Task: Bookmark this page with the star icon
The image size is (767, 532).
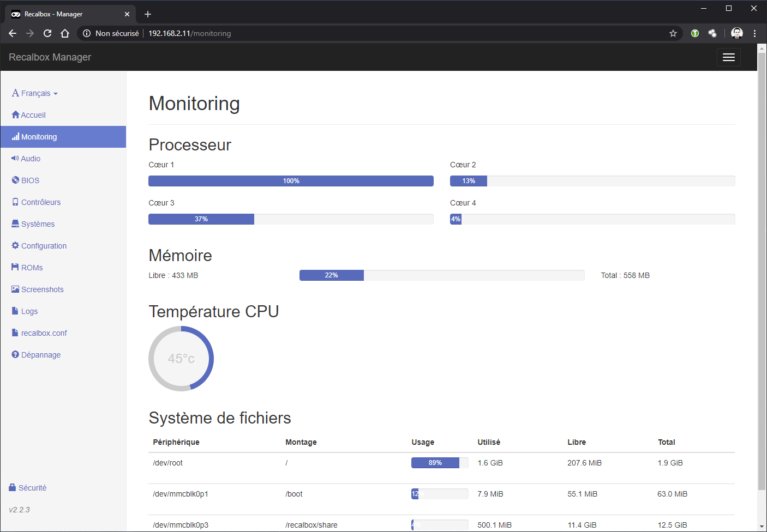Action: [x=673, y=33]
